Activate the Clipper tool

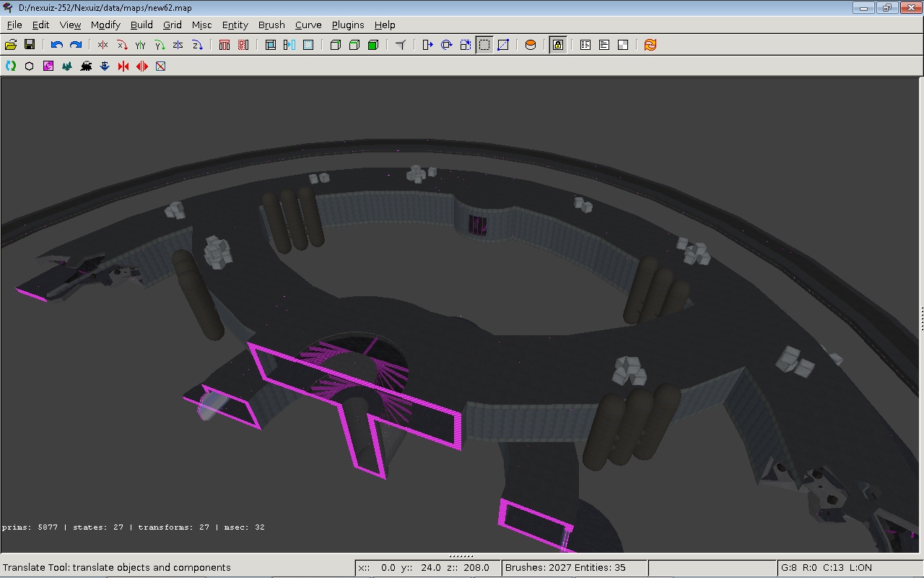pyautogui.click(x=401, y=45)
